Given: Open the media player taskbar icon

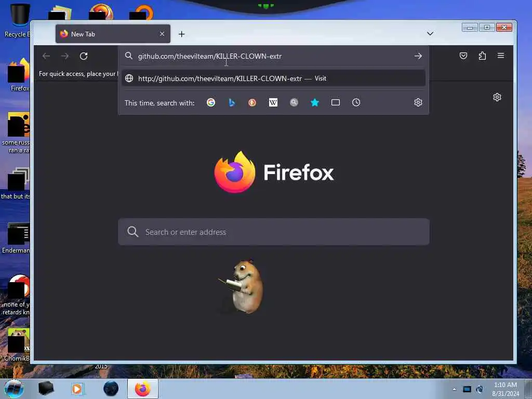Looking at the screenshot, I should (77, 389).
